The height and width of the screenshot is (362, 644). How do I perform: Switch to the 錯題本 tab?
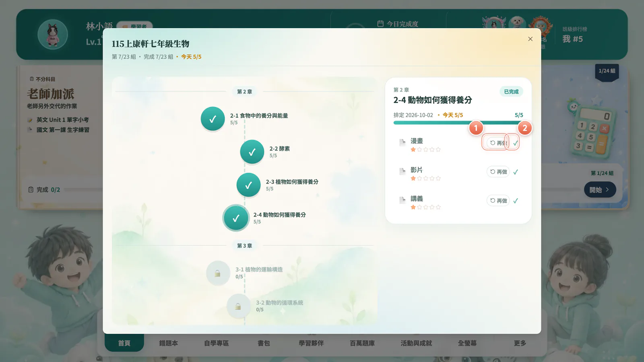[x=168, y=343]
